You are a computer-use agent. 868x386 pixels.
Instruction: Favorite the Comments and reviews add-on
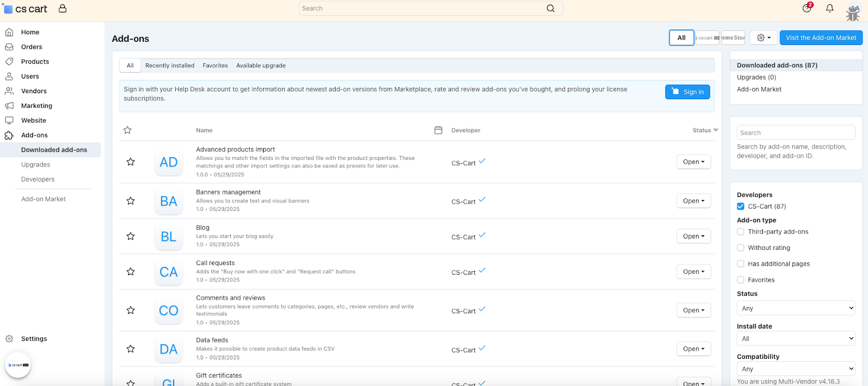131,310
